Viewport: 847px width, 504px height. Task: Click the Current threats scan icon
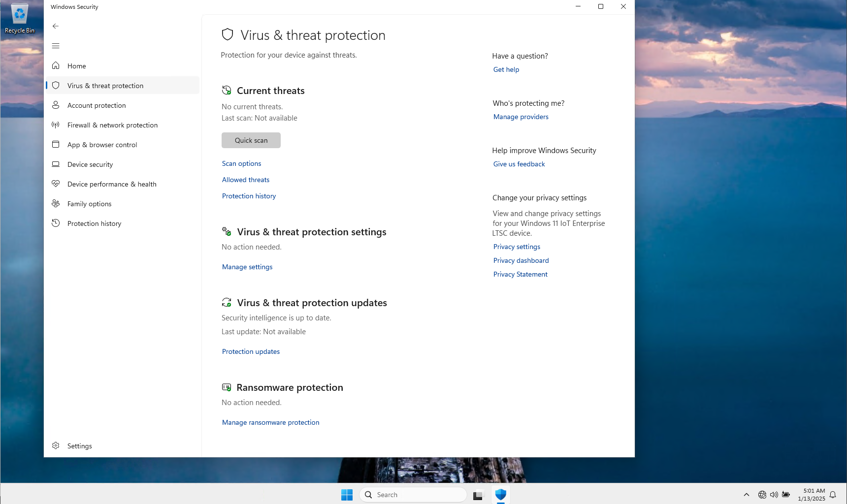pos(227,90)
